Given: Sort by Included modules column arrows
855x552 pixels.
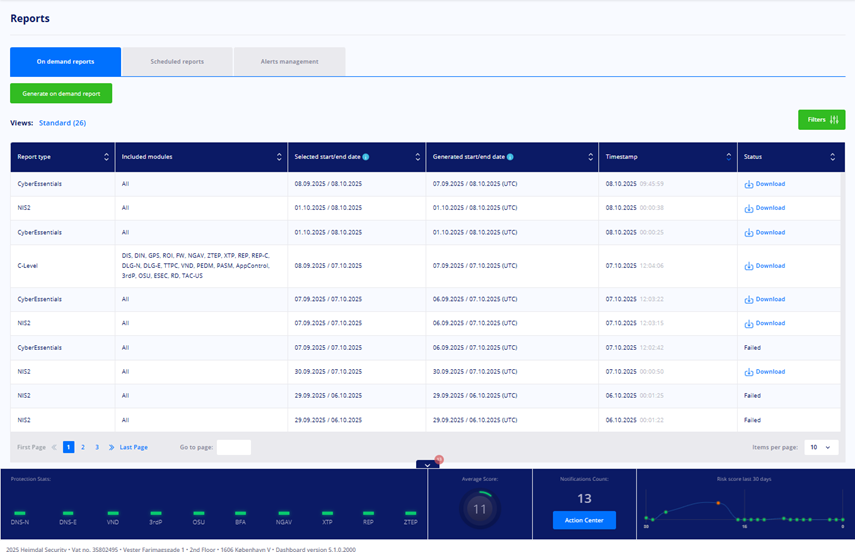Looking at the screenshot, I should pyautogui.click(x=279, y=157).
